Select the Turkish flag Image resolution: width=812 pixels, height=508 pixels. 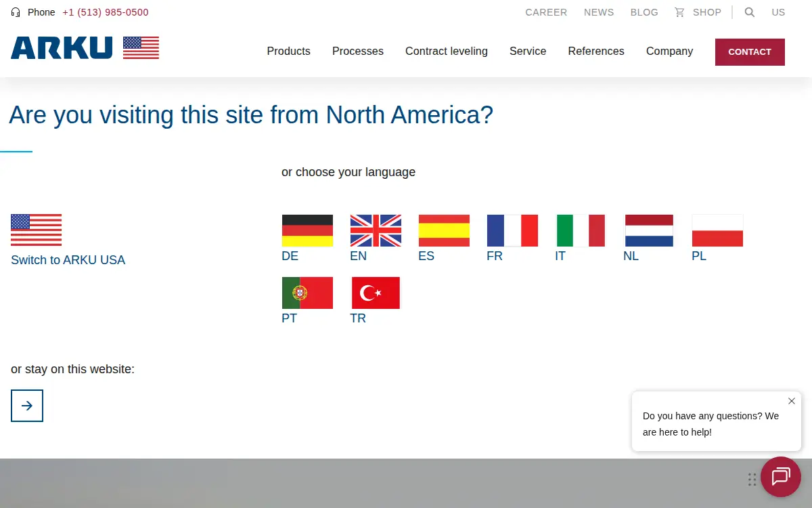(x=376, y=293)
